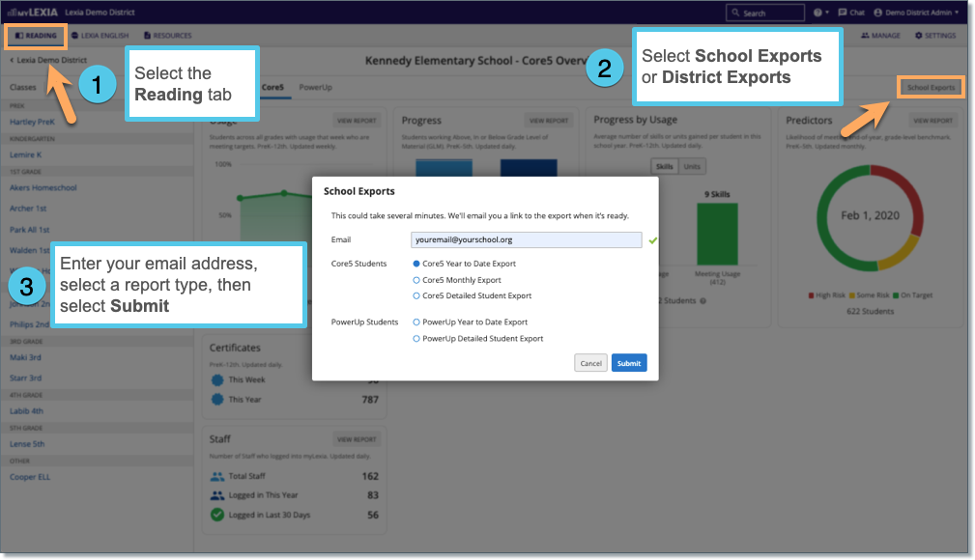This screenshot has width=975, height=560.
Task: Go back to Lexia Demo District
Action: pyautogui.click(x=48, y=60)
